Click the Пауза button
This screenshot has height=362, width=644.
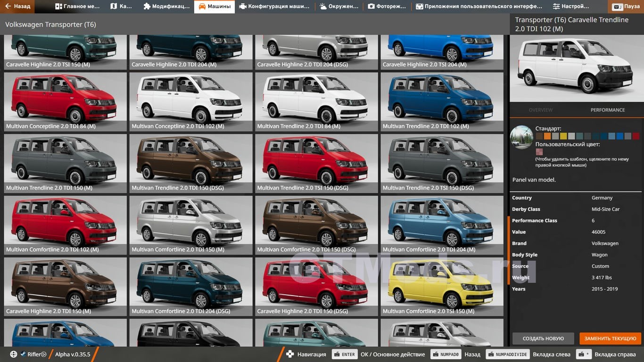(x=626, y=7)
